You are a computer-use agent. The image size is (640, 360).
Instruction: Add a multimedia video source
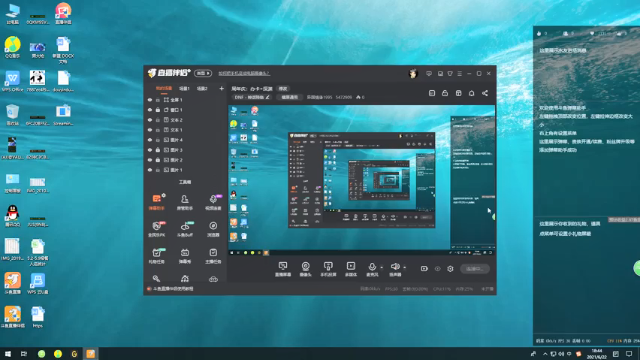[351, 266]
